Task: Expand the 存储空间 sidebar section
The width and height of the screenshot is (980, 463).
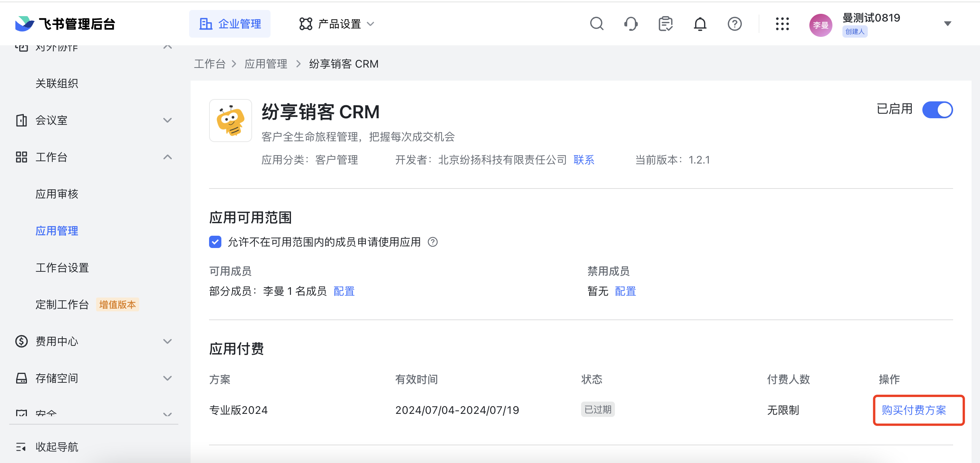Action: [168, 378]
